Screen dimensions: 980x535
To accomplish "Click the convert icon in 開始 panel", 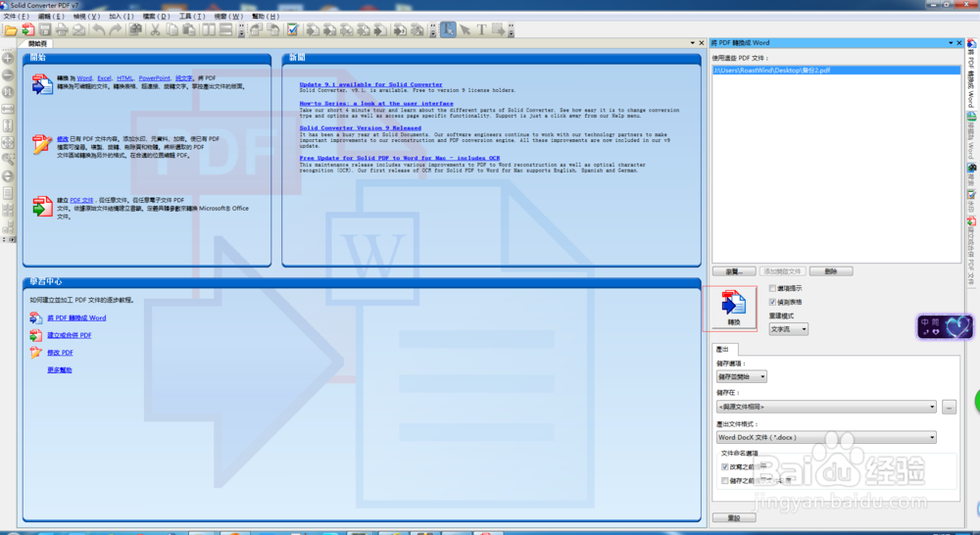I will (x=42, y=84).
